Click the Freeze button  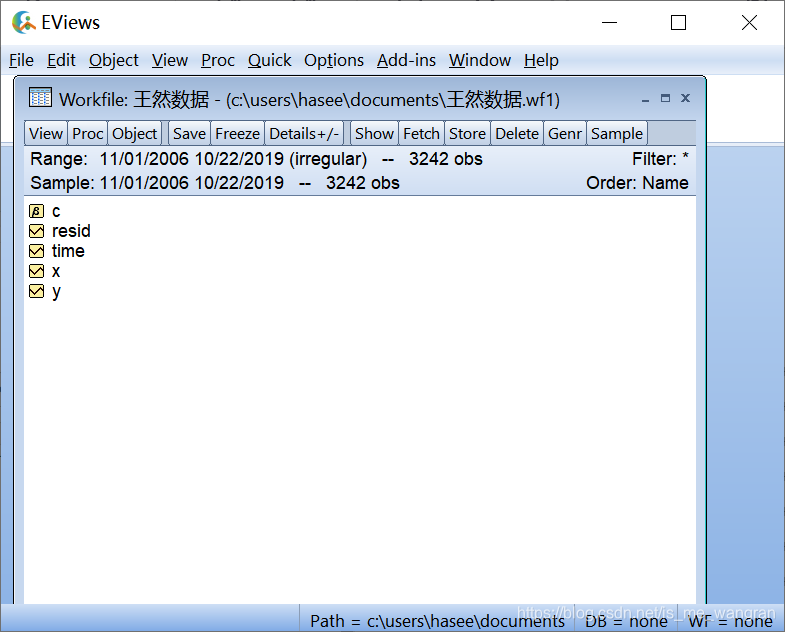[x=237, y=133]
